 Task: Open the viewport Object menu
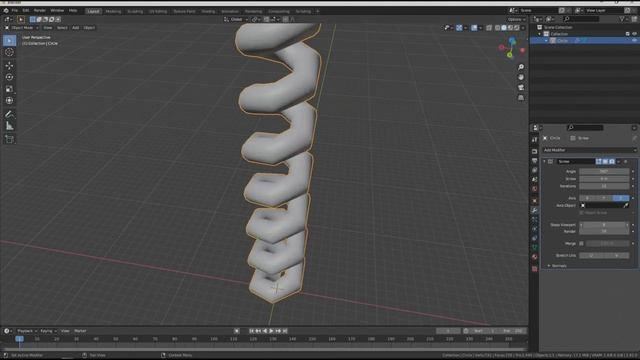pyautogui.click(x=89, y=28)
